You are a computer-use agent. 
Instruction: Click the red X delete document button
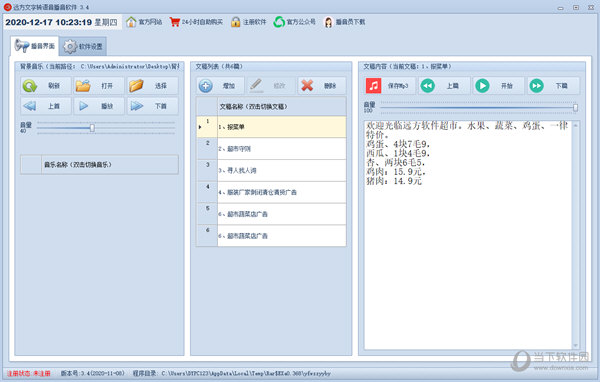click(322, 86)
